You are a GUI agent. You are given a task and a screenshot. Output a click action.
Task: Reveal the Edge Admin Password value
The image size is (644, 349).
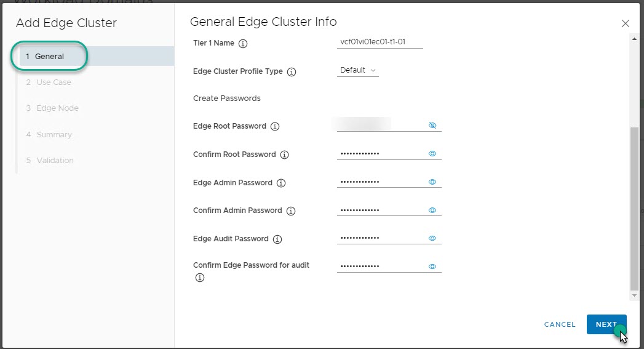point(432,182)
